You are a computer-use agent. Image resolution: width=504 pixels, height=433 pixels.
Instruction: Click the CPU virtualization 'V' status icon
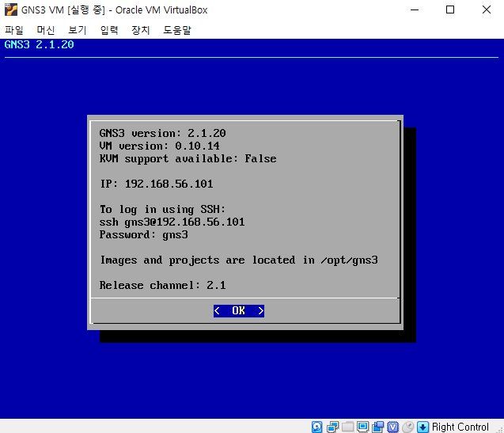click(x=392, y=427)
